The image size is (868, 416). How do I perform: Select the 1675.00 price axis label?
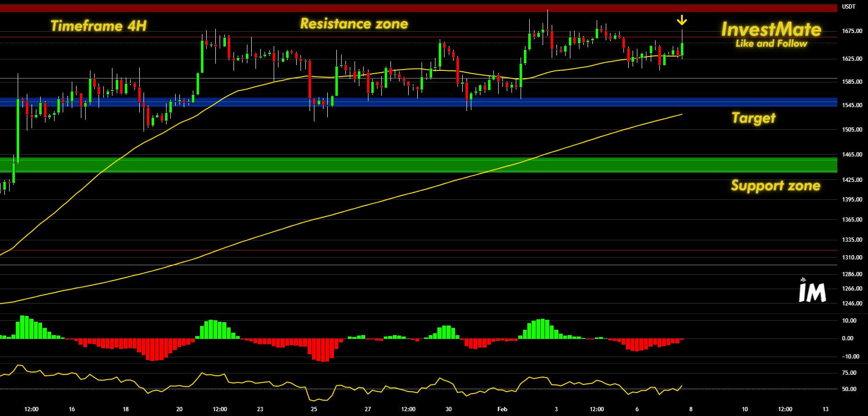pos(852,31)
